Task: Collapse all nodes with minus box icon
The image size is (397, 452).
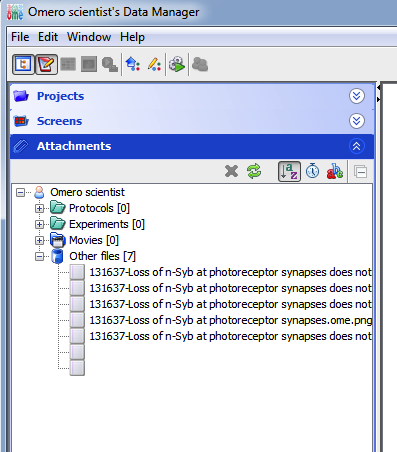Action: [x=361, y=172]
